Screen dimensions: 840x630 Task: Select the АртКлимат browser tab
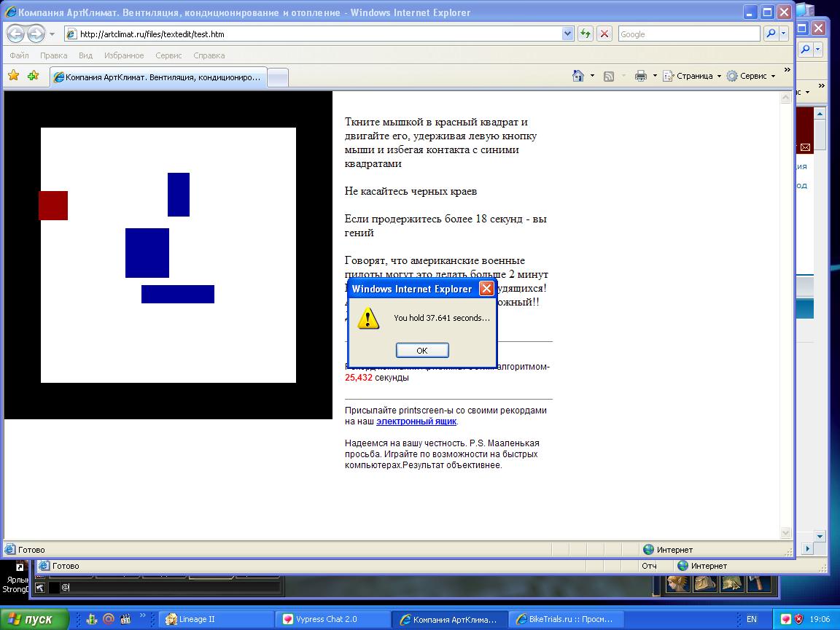point(158,77)
